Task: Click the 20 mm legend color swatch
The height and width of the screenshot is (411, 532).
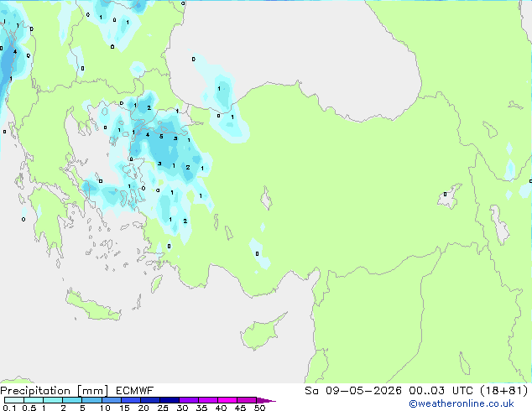Action: (x=150, y=400)
